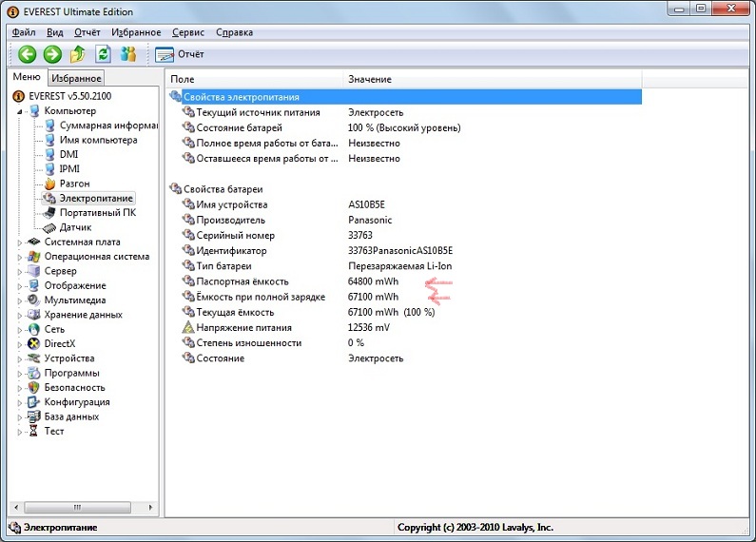Click the База данных icon
This screenshot has width=756, height=542.
click(33, 416)
